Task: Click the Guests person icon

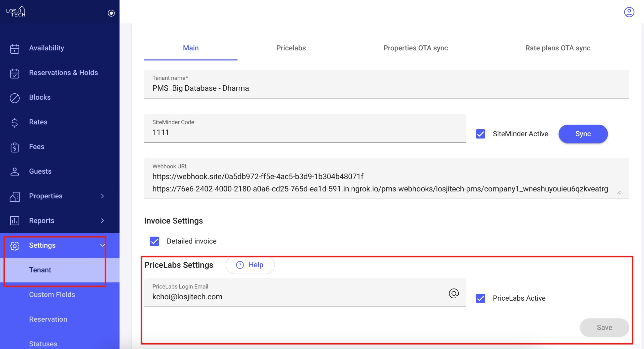Action: click(x=14, y=172)
